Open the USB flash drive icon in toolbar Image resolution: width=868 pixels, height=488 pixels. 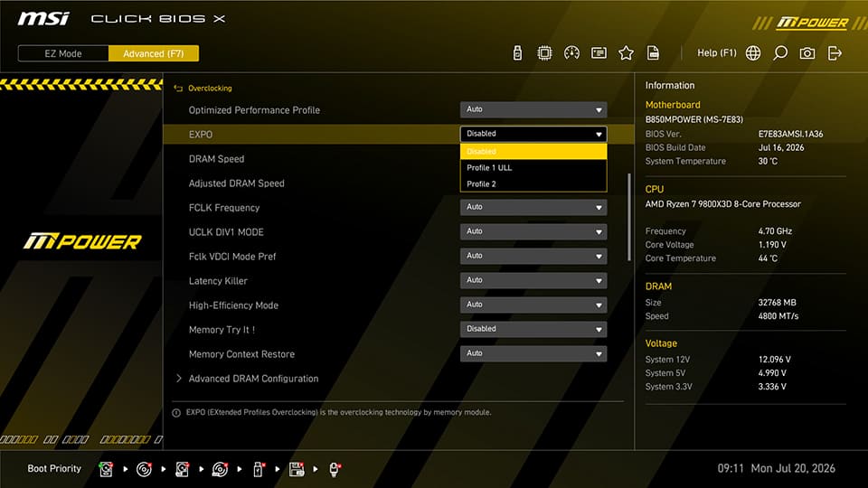(517, 53)
